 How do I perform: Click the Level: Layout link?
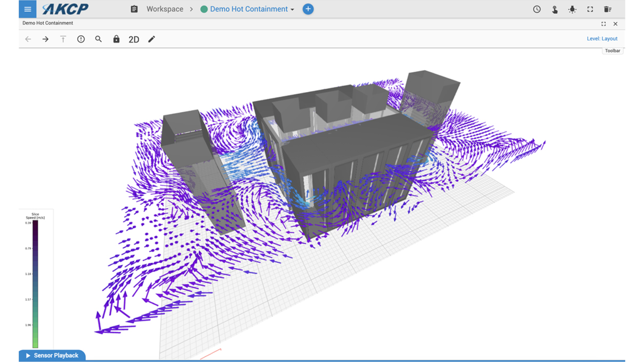[x=602, y=39]
